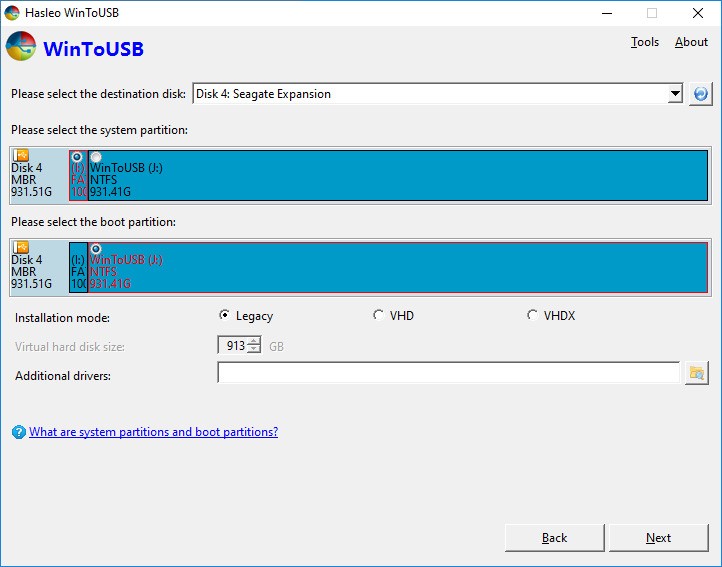Click 'Disk 4 MBR 931.51G' label in boot panel
The width and height of the screenshot is (722, 567).
(x=31, y=272)
